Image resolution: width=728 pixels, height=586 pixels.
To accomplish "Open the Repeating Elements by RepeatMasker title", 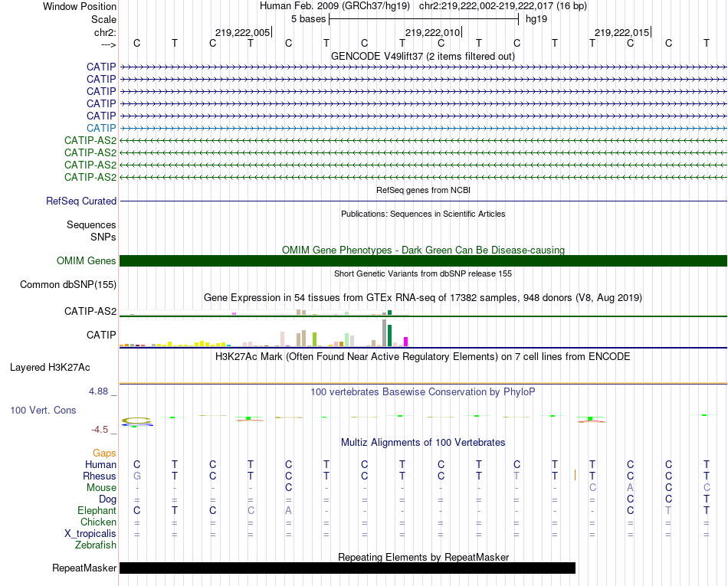I will (423, 557).
